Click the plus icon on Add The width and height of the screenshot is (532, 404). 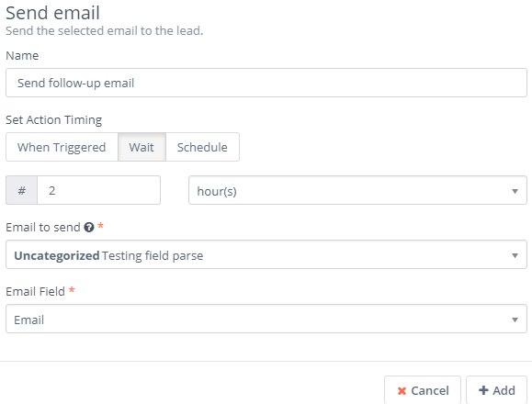(x=483, y=390)
